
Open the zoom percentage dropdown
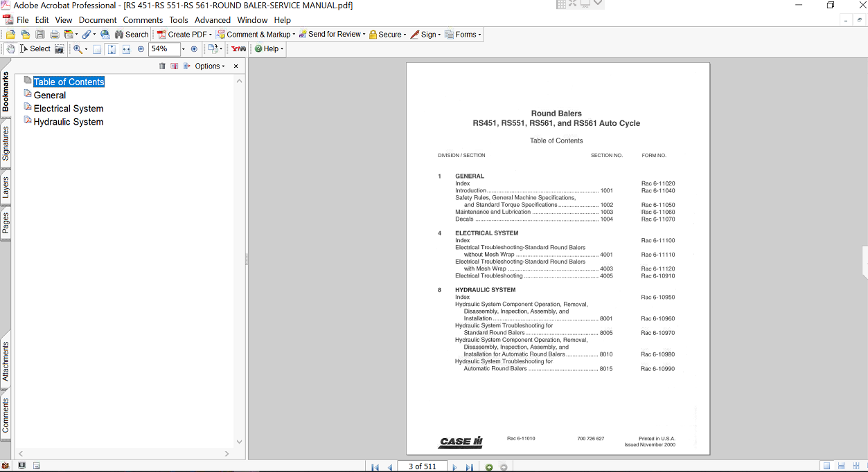tap(183, 49)
